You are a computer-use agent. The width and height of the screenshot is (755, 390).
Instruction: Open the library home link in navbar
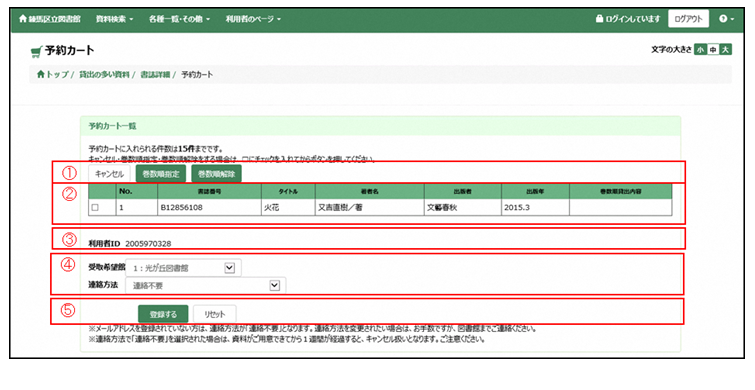pos(50,19)
